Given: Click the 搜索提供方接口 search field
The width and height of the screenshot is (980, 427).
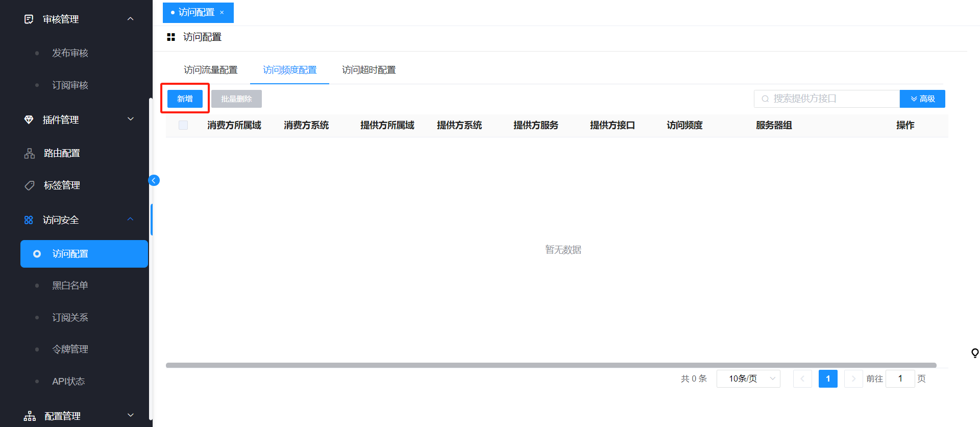Looking at the screenshot, I should pyautogui.click(x=827, y=99).
